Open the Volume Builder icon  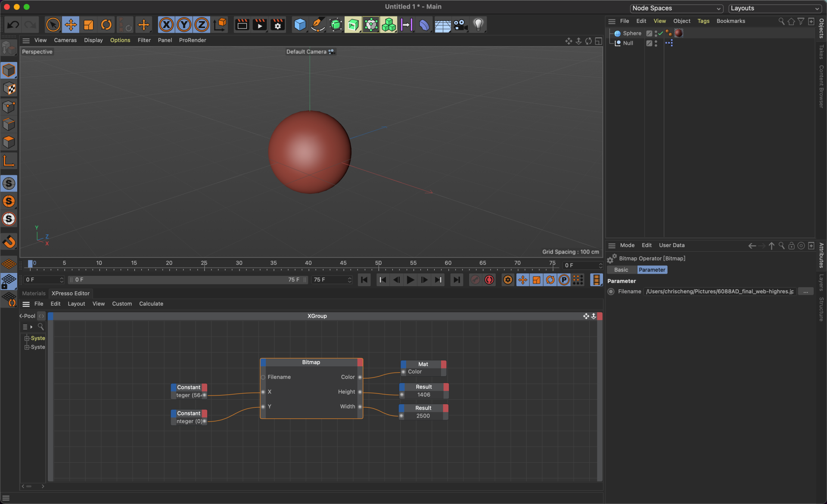(389, 25)
